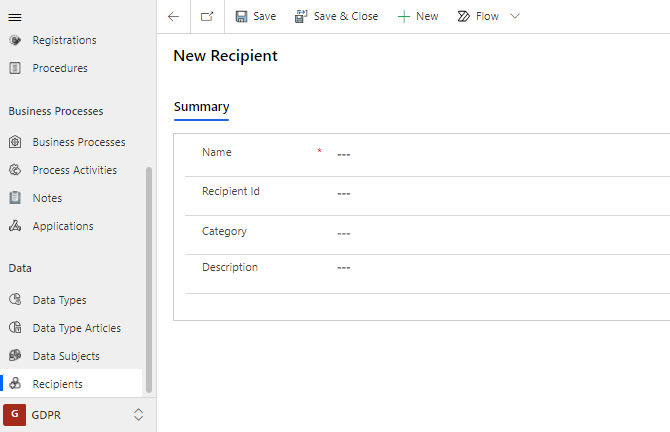Open record in new window icon

pos(207,17)
